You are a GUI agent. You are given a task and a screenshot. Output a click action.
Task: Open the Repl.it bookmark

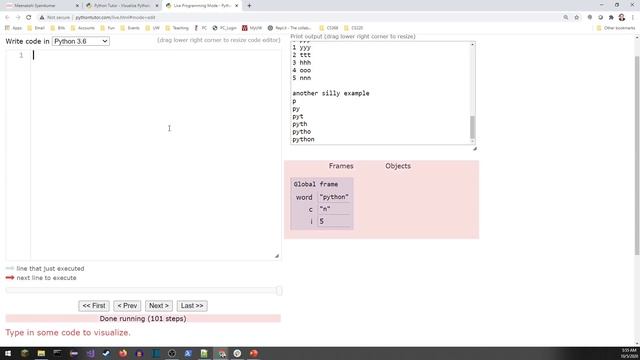coord(289,28)
